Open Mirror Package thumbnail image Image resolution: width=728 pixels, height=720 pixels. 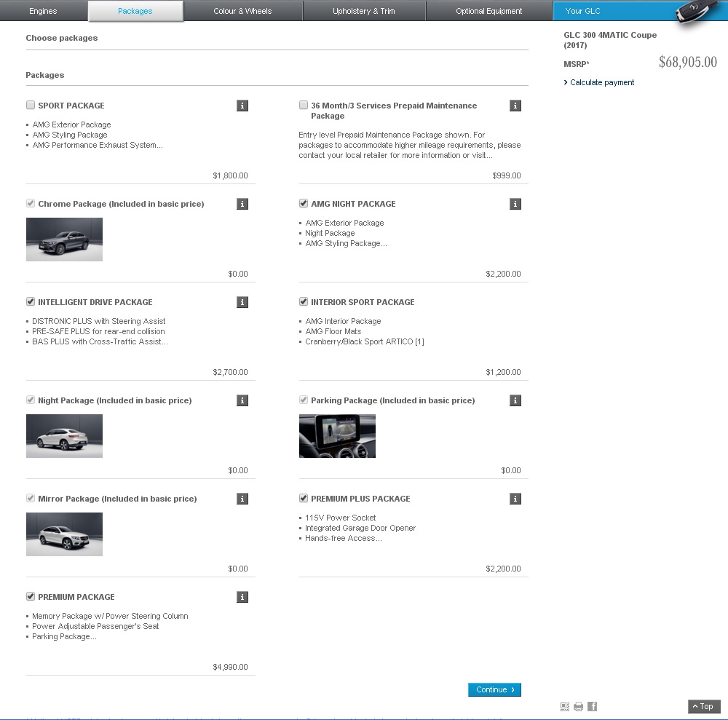pos(64,534)
